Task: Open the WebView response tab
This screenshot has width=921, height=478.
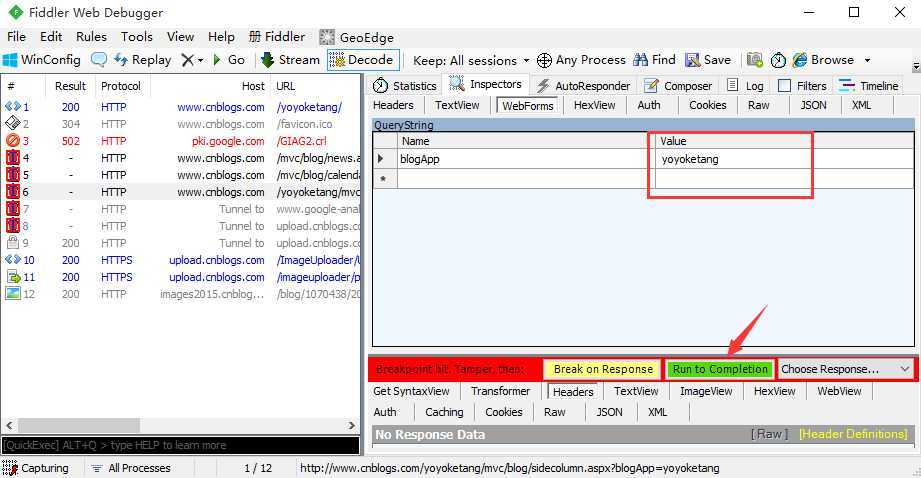Action: (x=839, y=391)
